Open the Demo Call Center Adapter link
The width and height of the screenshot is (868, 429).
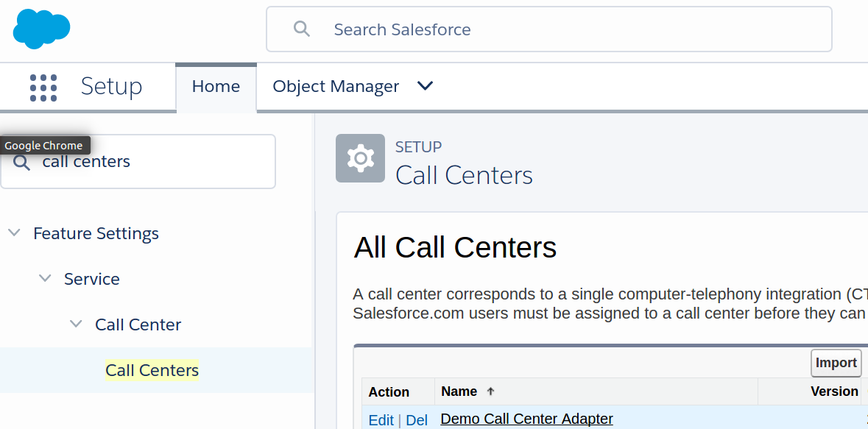[x=526, y=419]
